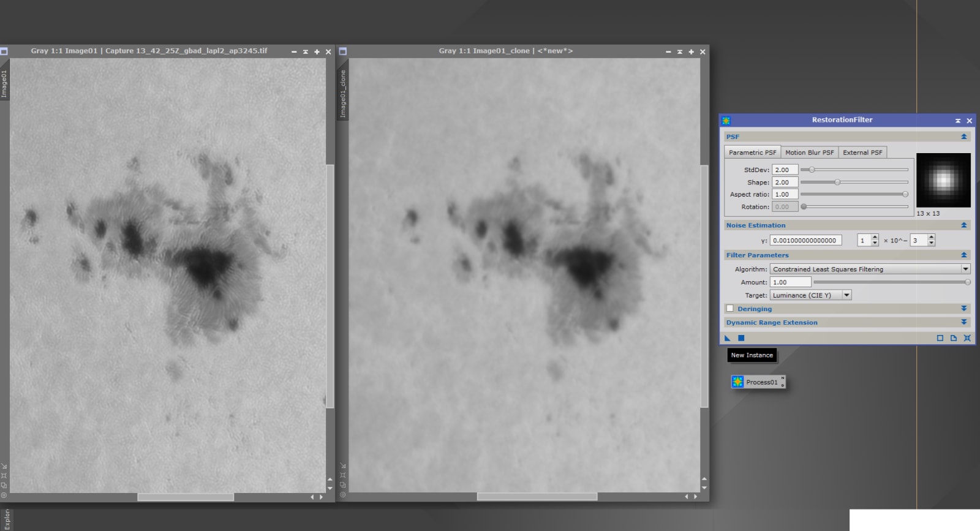Screen dimensions: 980x531
Task: Maximize the Image01_clone window with plus button
Action: (x=691, y=52)
